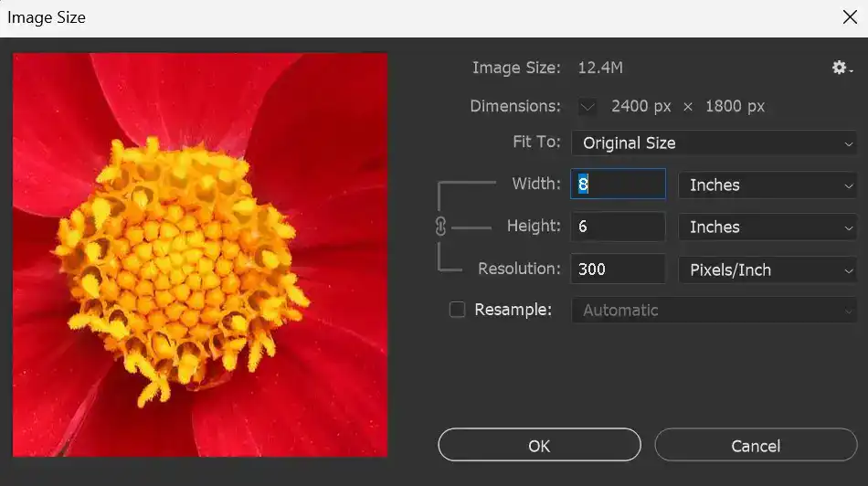The height and width of the screenshot is (486, 868).
Task: Open the Dimensions units dropdown arrow
Action: pos(587,106)
